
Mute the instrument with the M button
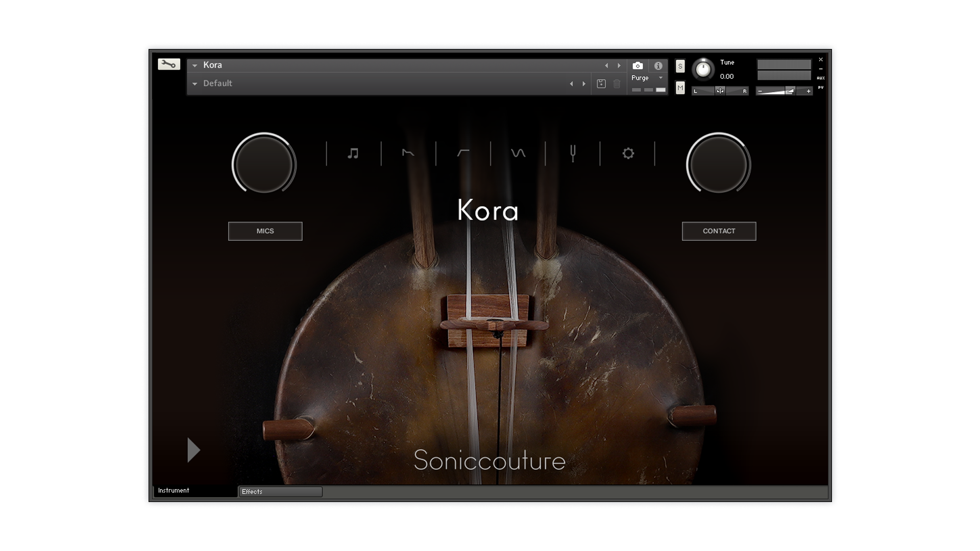tap(680, 88)
